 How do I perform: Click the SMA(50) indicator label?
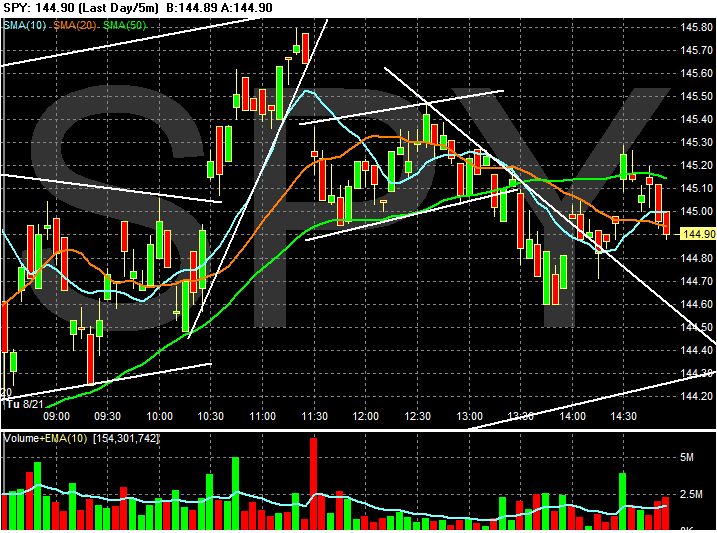(124, 26)
